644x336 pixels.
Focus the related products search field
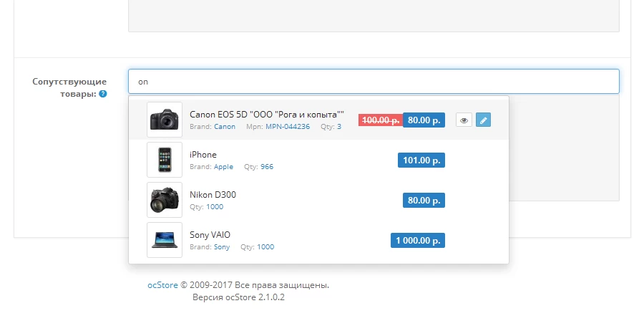click(x=374, y=82)
